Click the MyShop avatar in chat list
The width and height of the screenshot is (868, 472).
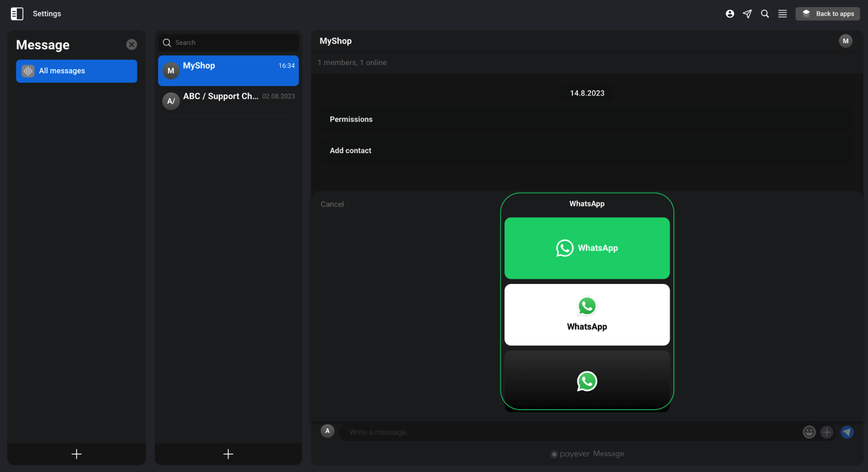tap(170, 71)
